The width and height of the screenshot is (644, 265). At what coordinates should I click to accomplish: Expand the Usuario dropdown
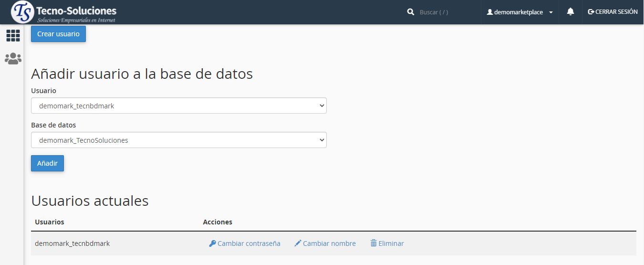178,106
